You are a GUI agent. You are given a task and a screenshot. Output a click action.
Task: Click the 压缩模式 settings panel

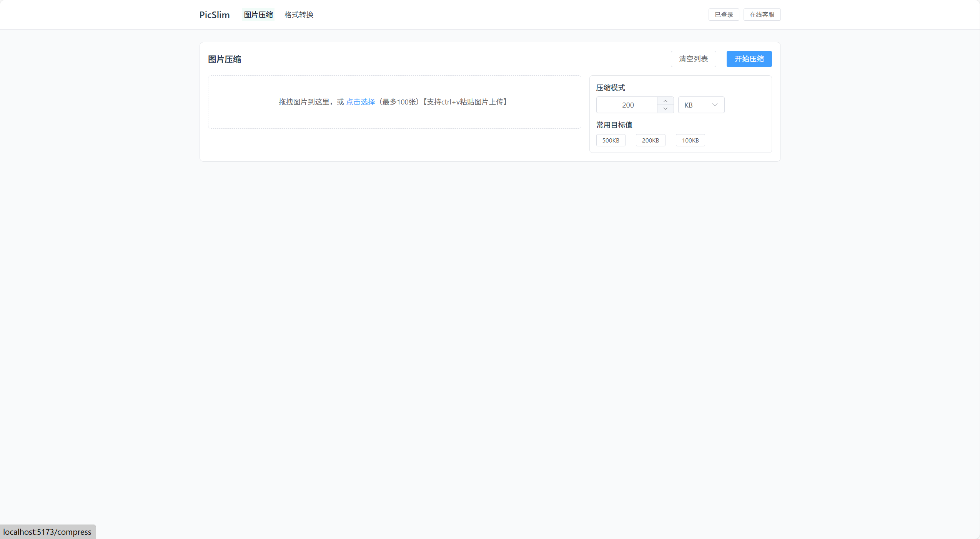[680, 114]
